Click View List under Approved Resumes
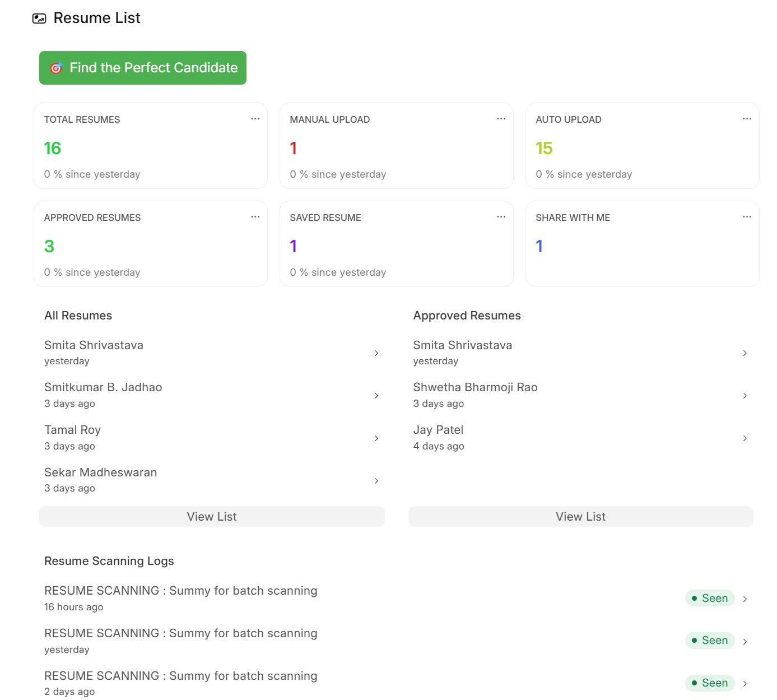The image size is (777, 700). [581, 517]
